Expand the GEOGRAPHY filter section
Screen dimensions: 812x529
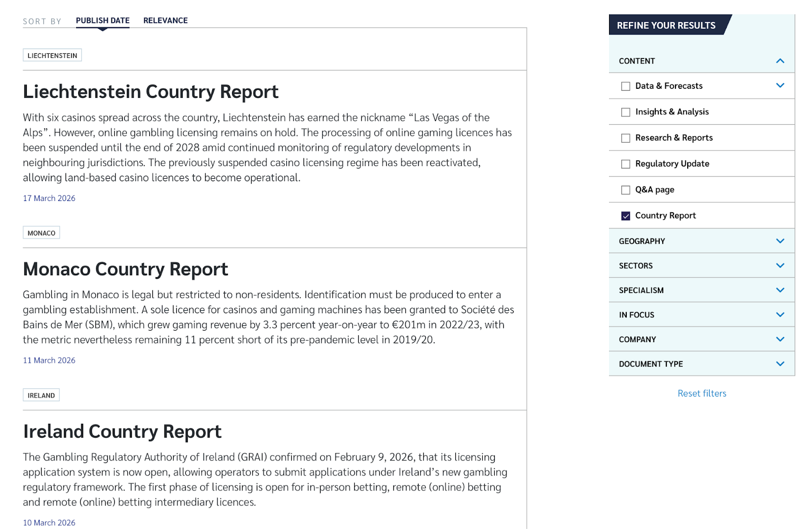701,241
